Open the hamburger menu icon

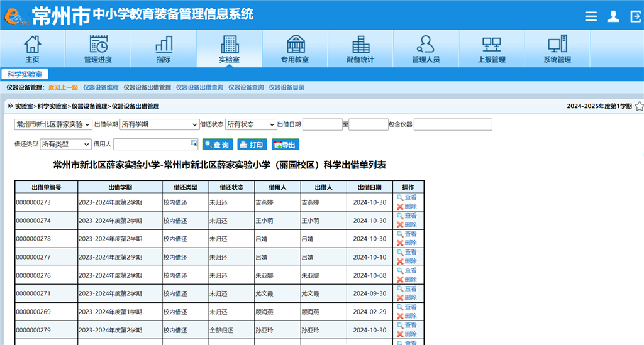point(591,16)
